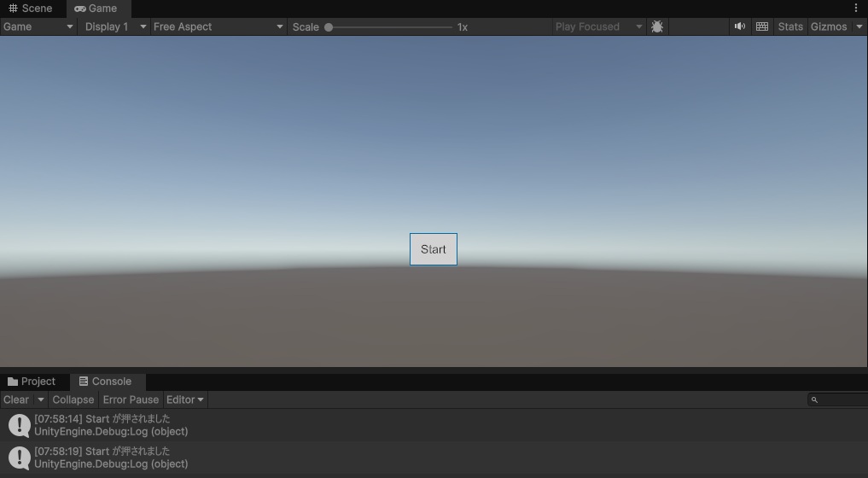Toggle Error Pause in the console
Screen dimensions: 868x478
click(131, 399)
